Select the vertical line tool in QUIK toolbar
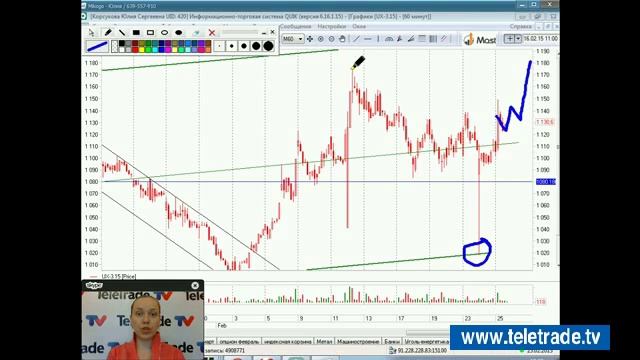The height and width of the screenshot is (360, 640). click(x=378, y=39)
